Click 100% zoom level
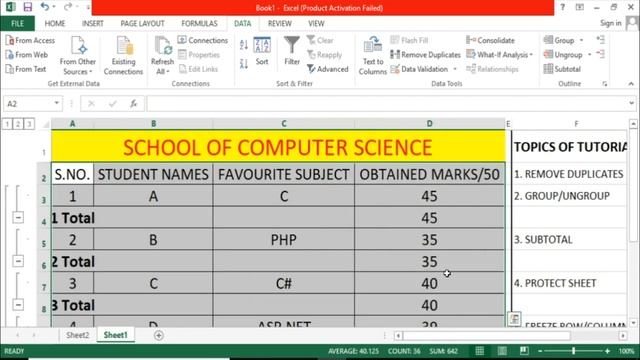The image size is (640, 360). coord(626,351)
